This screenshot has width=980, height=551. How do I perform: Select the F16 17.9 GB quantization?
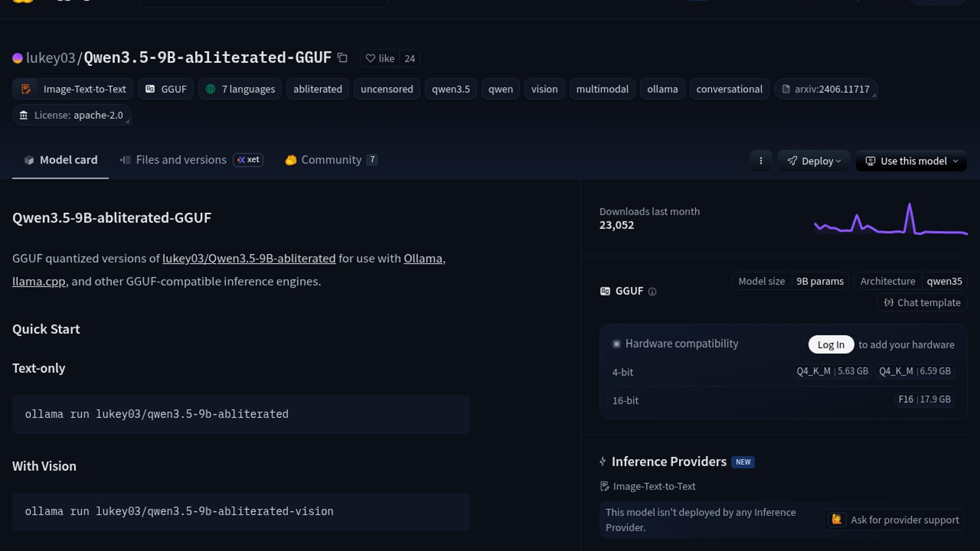coord(924,399)
